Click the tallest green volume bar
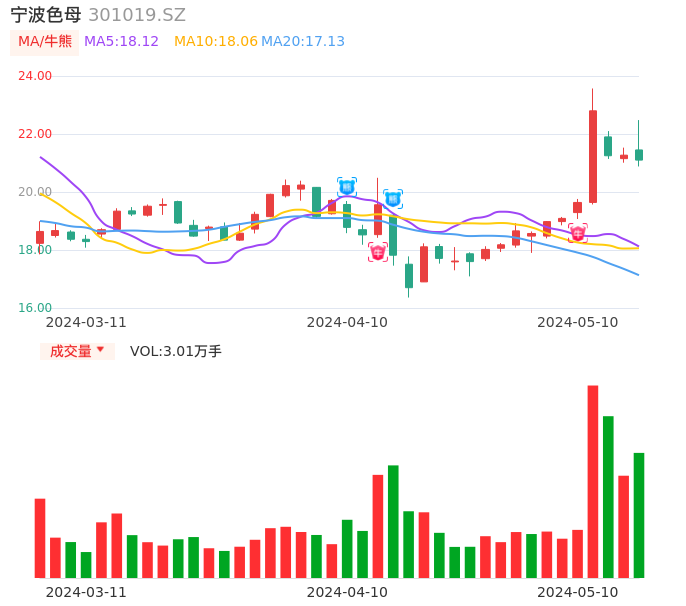 [608, 496]
